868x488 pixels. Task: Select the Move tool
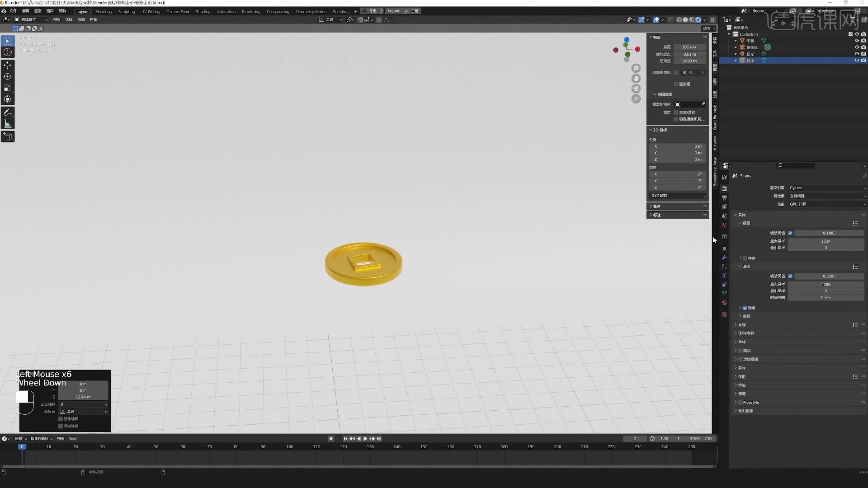(x=8, y=65)
